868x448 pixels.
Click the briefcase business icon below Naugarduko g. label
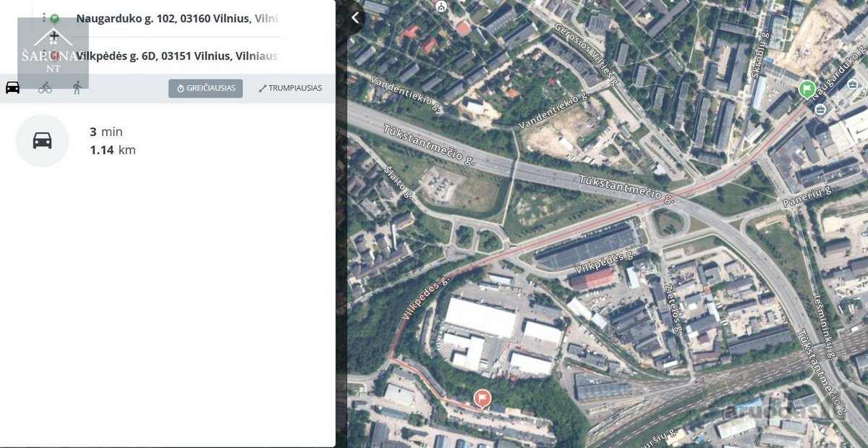coord(820,109)
